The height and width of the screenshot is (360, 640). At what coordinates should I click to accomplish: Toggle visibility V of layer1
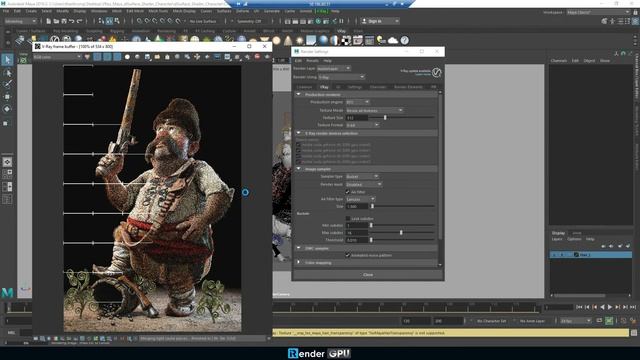coord(554,255)
